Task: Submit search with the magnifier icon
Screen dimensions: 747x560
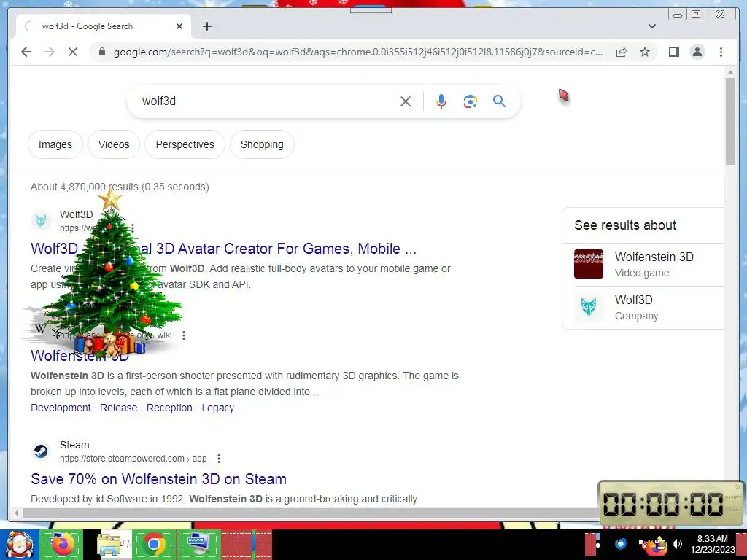Action: click(499, 101)
